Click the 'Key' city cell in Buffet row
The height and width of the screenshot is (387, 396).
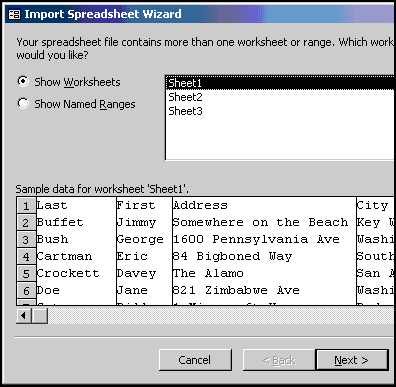(x=375, y=222)
